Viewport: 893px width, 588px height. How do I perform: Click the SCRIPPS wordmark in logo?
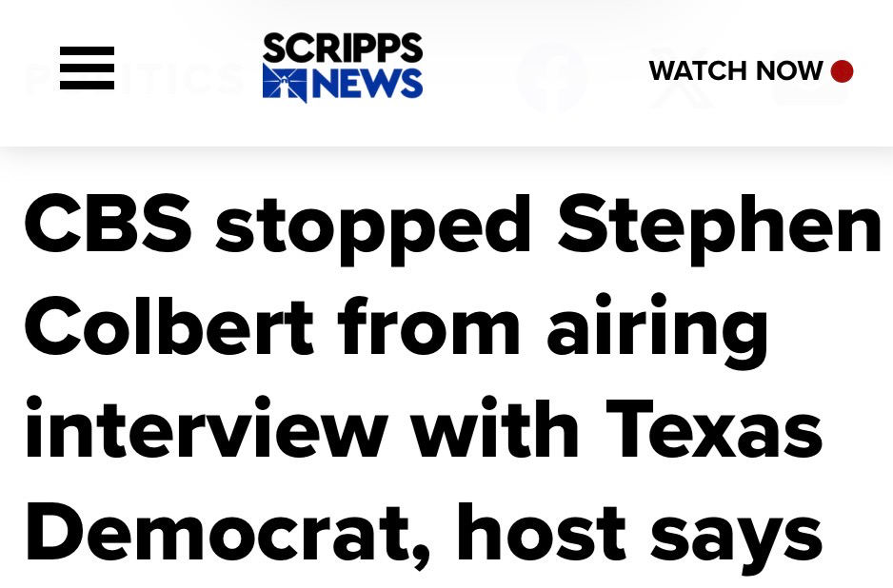(x=343, y=48)
